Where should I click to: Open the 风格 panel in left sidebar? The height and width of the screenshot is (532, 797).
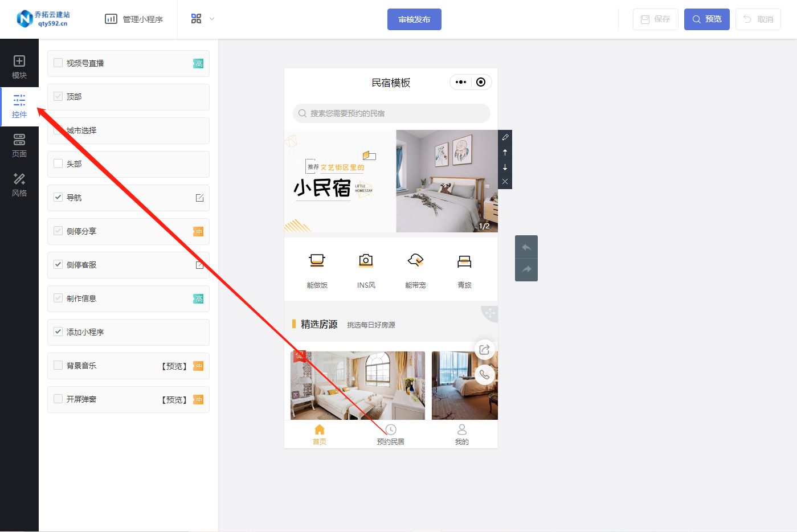(x=19, y=185)
